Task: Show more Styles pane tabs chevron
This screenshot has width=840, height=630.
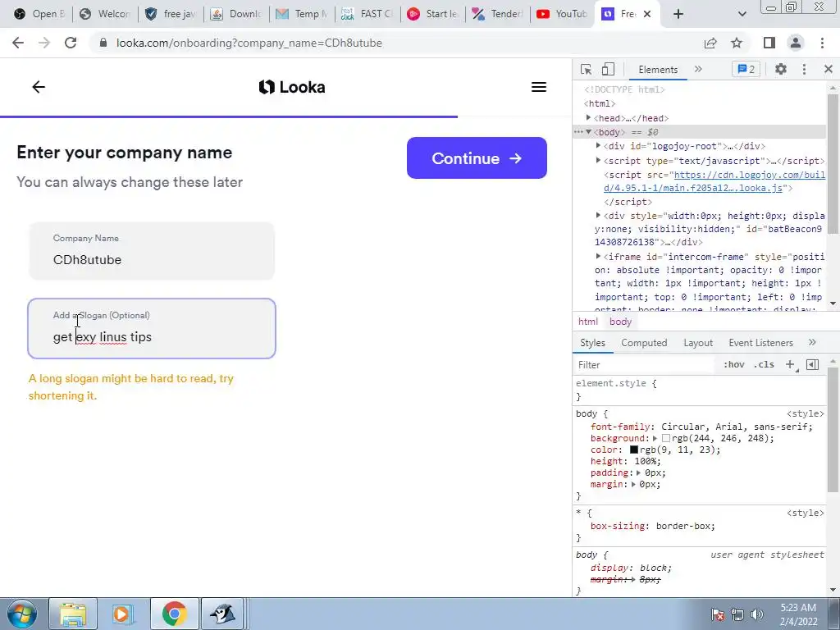Action: 812,342
